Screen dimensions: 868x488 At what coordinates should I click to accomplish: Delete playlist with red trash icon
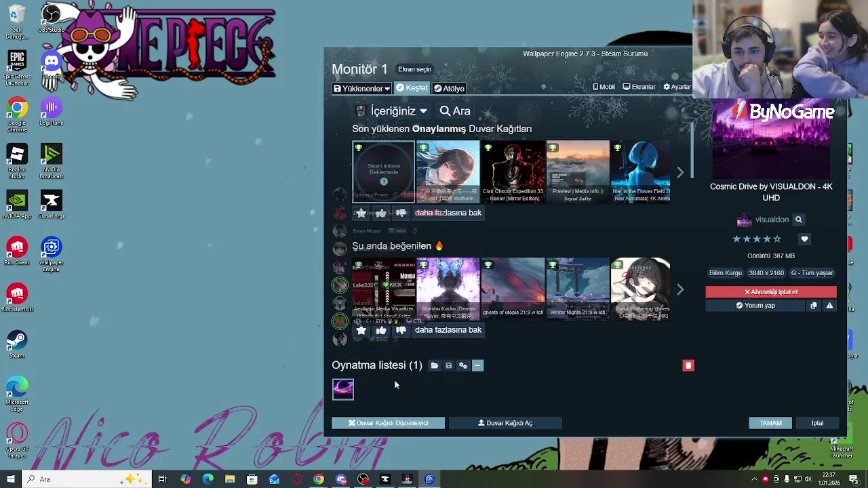point(688,365)
